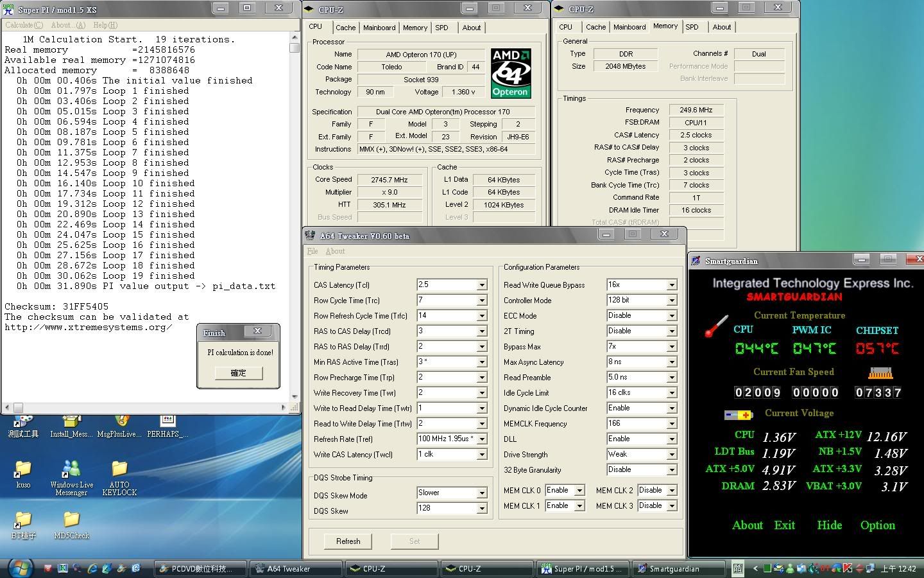Expand the CAS Latency (Tcl) dropdown
This screenshot has height=578, width=924.
(481, 285)
